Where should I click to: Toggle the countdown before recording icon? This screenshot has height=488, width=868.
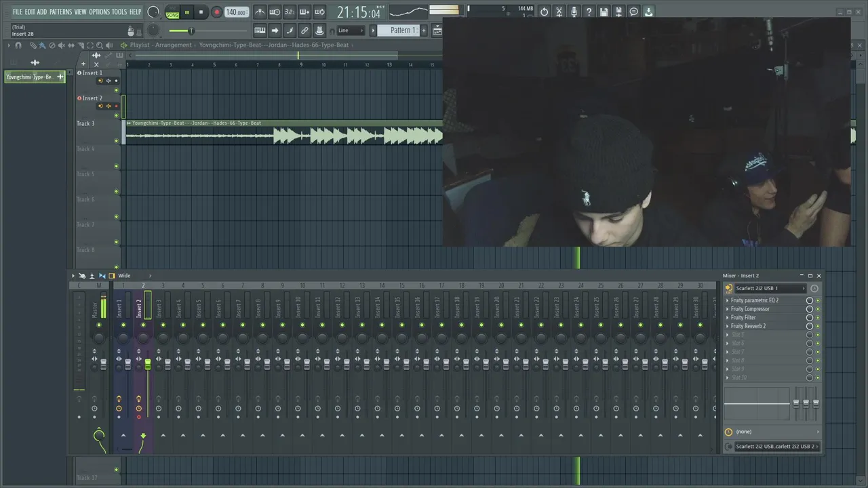click(x=290, y=12)
